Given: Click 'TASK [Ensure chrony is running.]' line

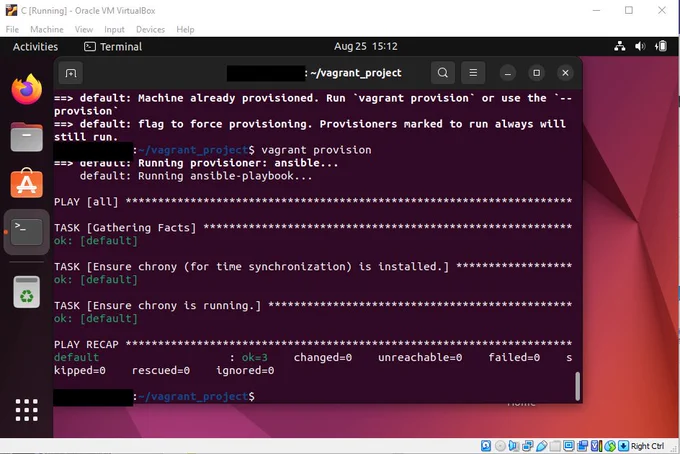Looking at the screenshot, I should tap(313, 306).
